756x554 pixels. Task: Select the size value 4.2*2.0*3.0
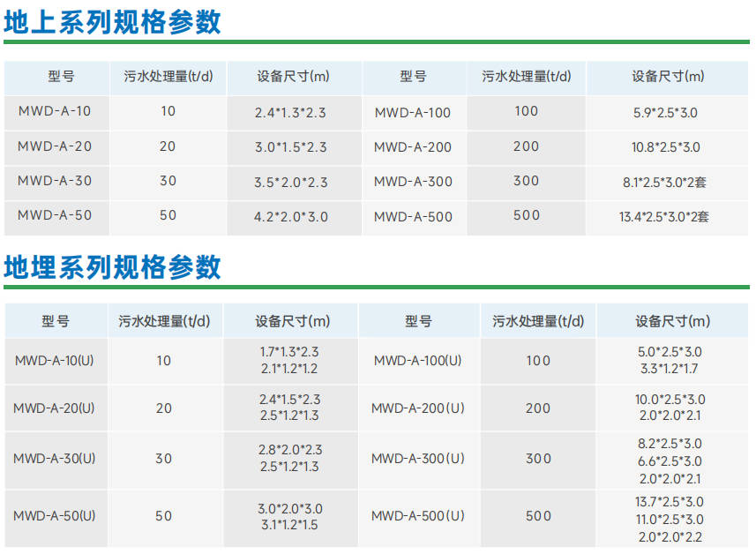(291, 217)
